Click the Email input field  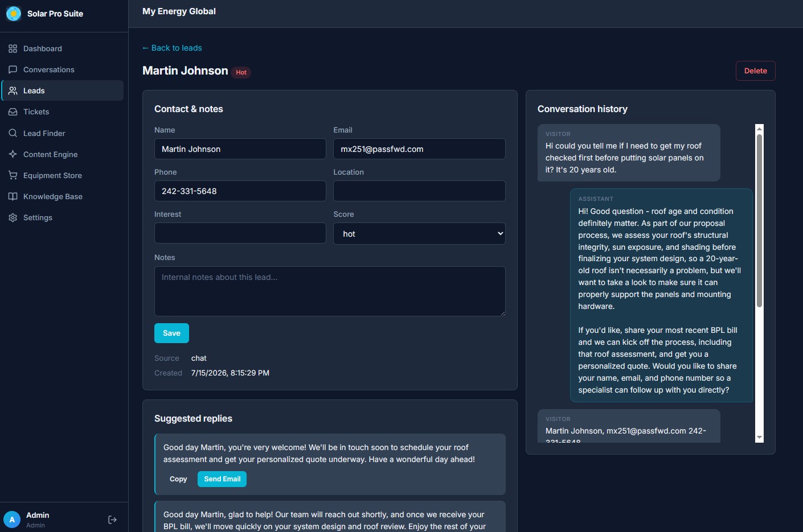tap(419, 149)
